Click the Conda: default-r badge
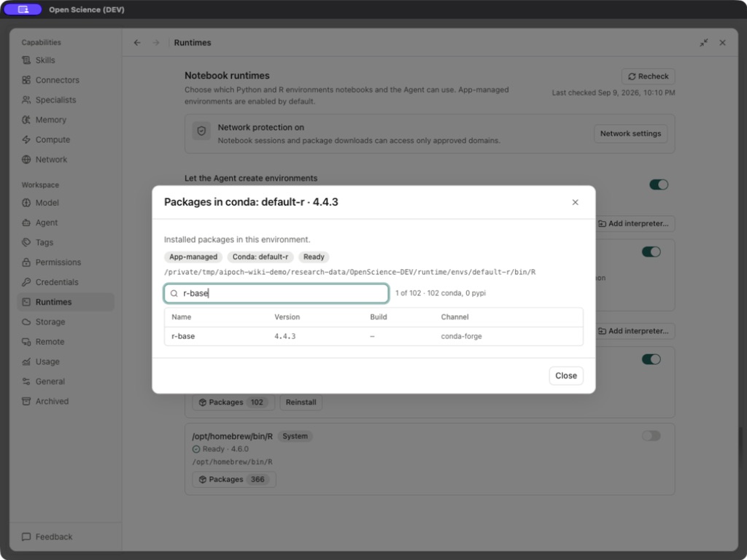The width and height of the screenshot is (747, 560). 260,257
